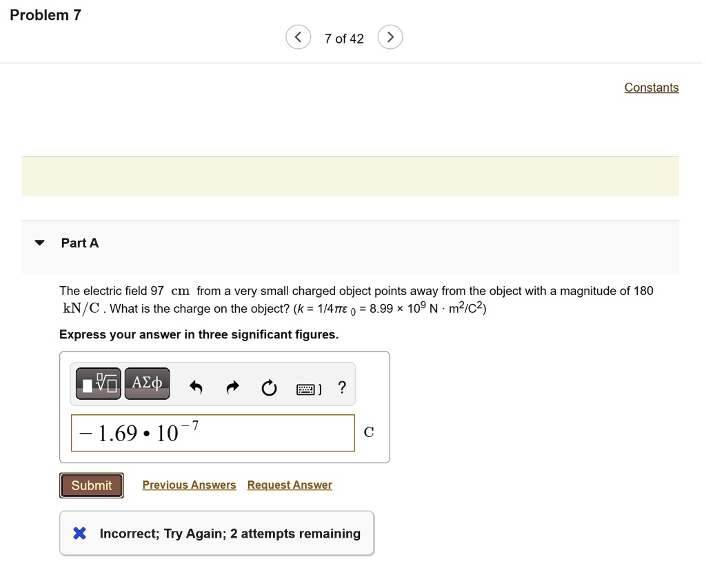Viewport: 706px width, 588px height.
Task: Open the Constants page
Action: 651,88
